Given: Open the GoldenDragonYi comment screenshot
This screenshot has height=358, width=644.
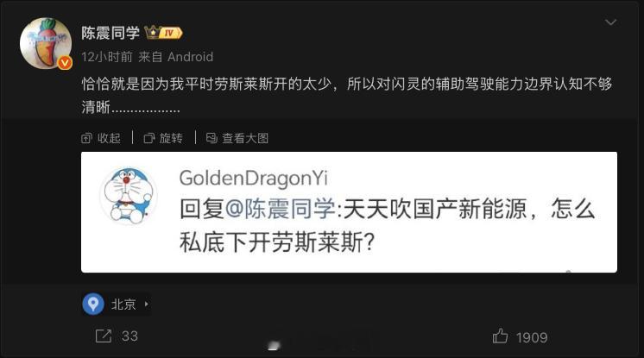Looking at the screenshot, I should [349, 212].
